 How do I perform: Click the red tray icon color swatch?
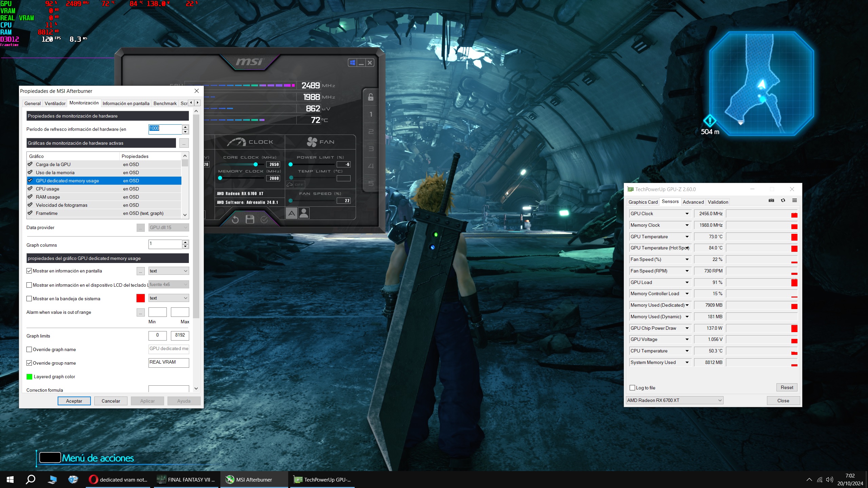[x=141, y=298]
